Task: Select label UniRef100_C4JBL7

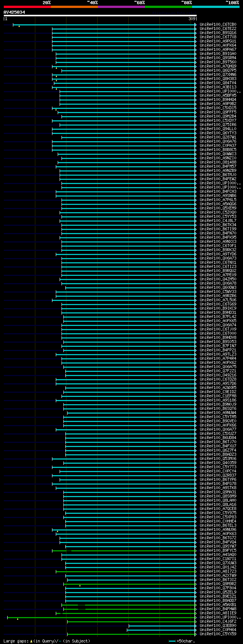Action: [218, 221]
